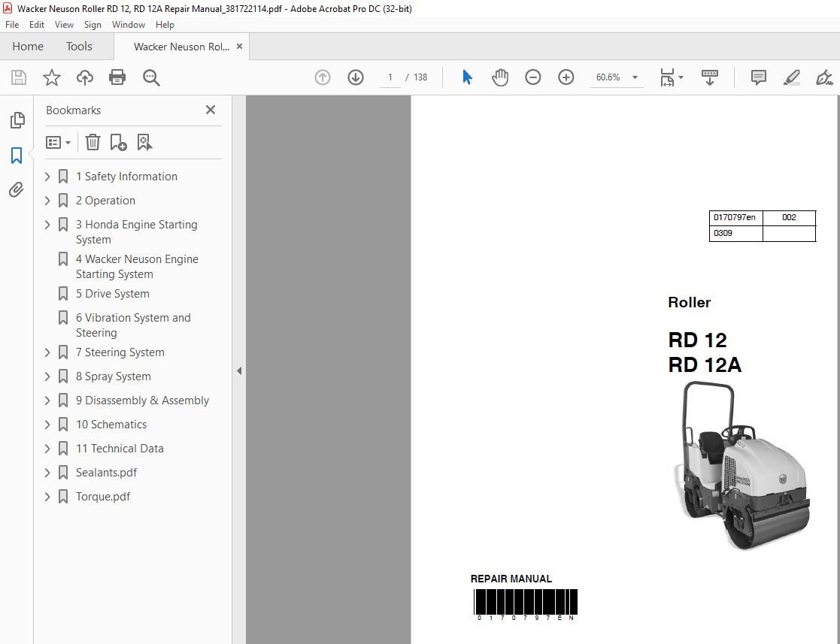Go to the previous page with up arrow
Viewport: 840px width, 644px height.
323,77
